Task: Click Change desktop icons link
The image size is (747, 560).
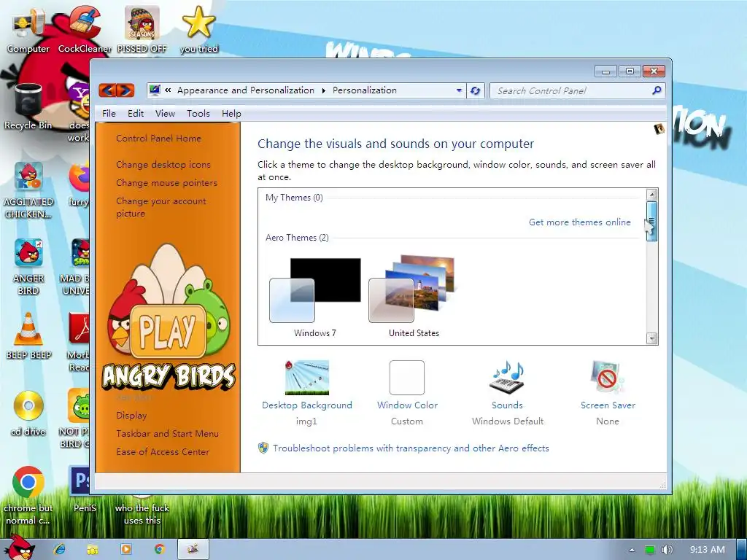Action: 163,164
